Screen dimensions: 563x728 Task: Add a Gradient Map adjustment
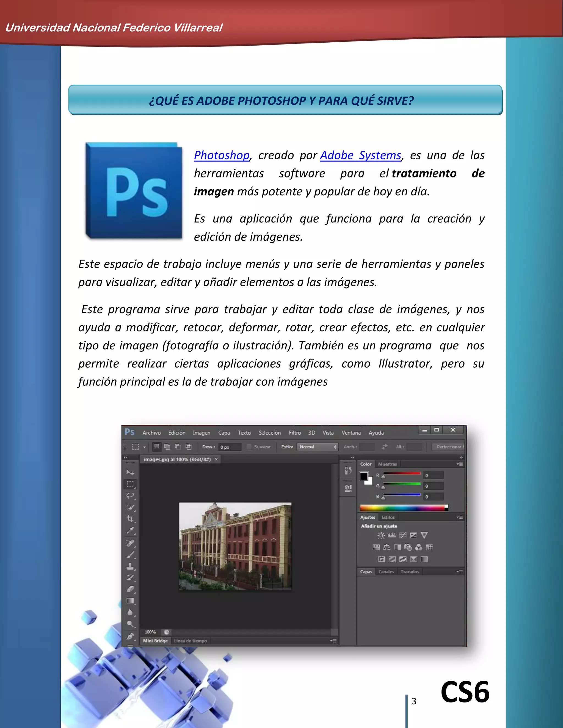(424, 559)
